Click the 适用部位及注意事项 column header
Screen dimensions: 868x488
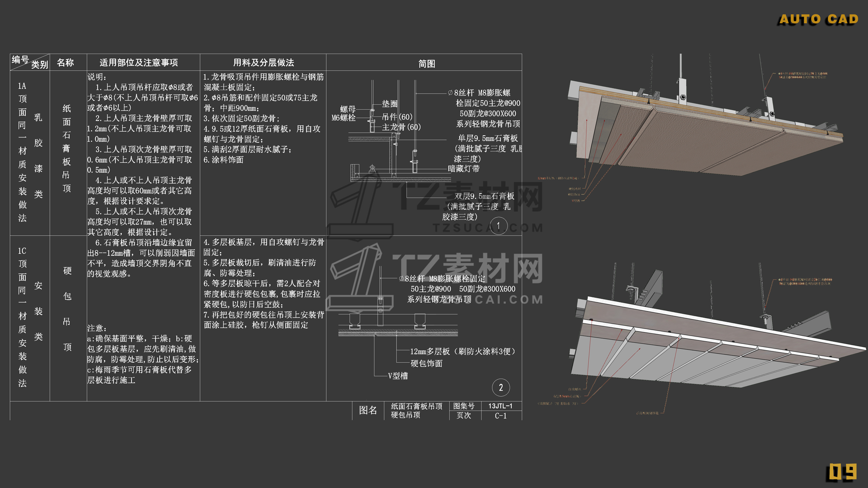(x=139, y=63)
